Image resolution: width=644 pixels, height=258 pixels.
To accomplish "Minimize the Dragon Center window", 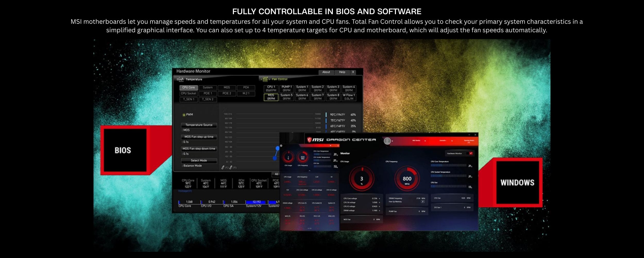I will click(469, 135).
